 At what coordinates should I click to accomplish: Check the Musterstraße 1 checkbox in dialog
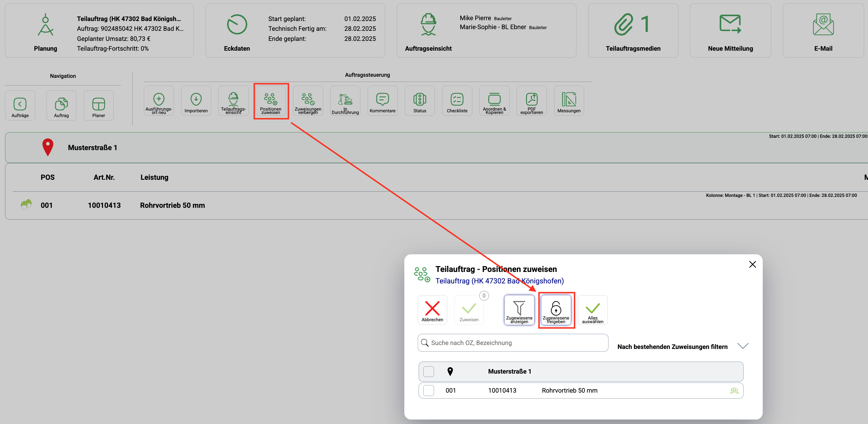428,371
